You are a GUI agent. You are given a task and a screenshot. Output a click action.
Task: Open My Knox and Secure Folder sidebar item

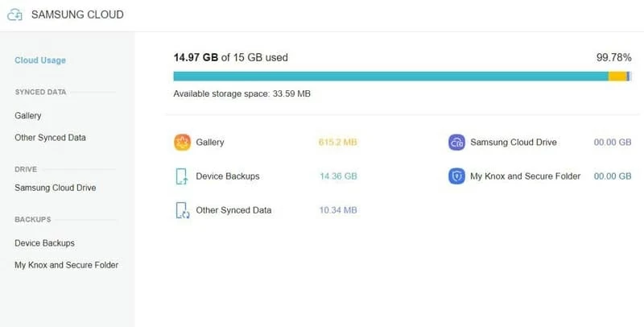(66, 265)
